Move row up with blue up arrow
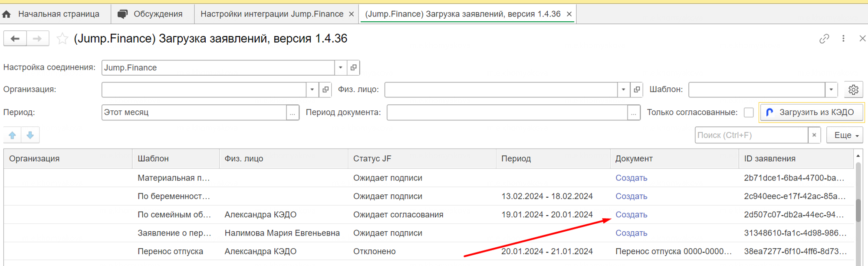Viewport: 868px width, 266px height. [13, 135]
